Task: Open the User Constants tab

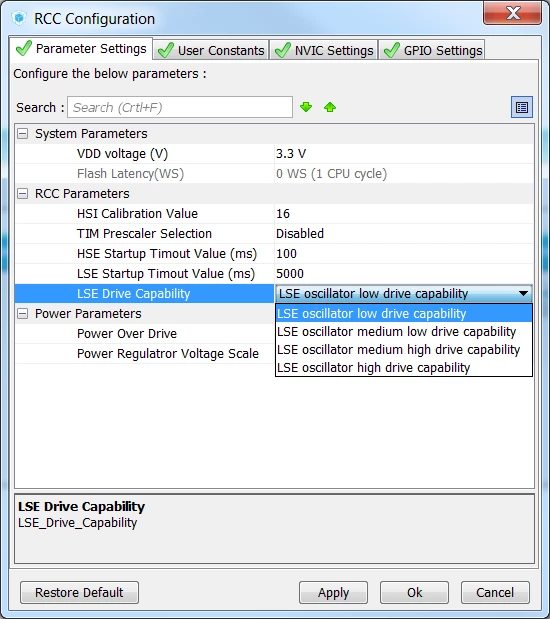Action: (x=211, y=50)
